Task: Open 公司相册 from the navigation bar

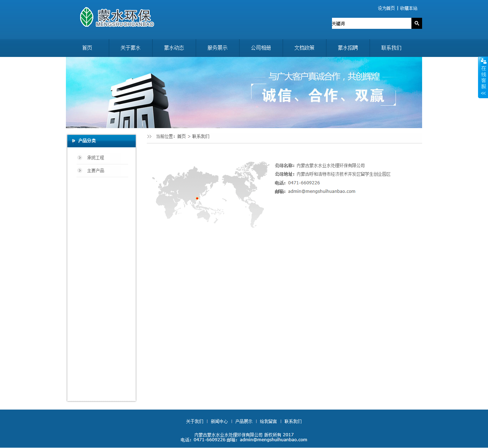Action: (x=261, y=48)
